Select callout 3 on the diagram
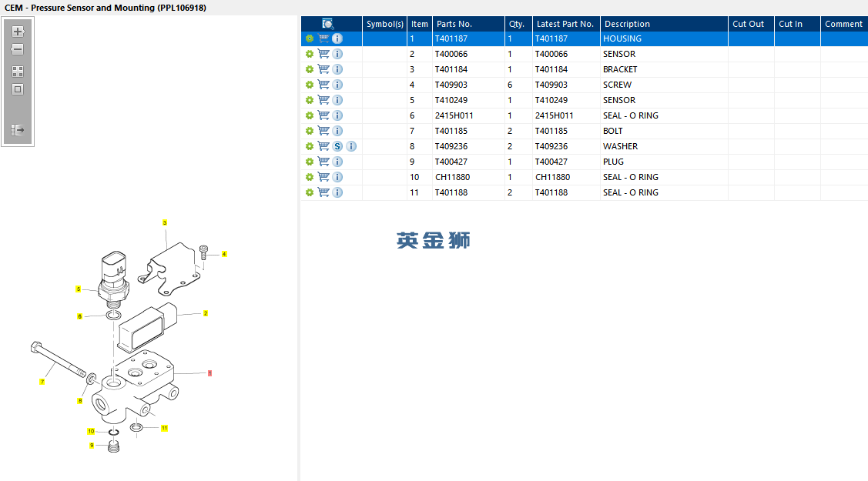Image resolution: width=868 pixels, height=481 pixels. 164,223
